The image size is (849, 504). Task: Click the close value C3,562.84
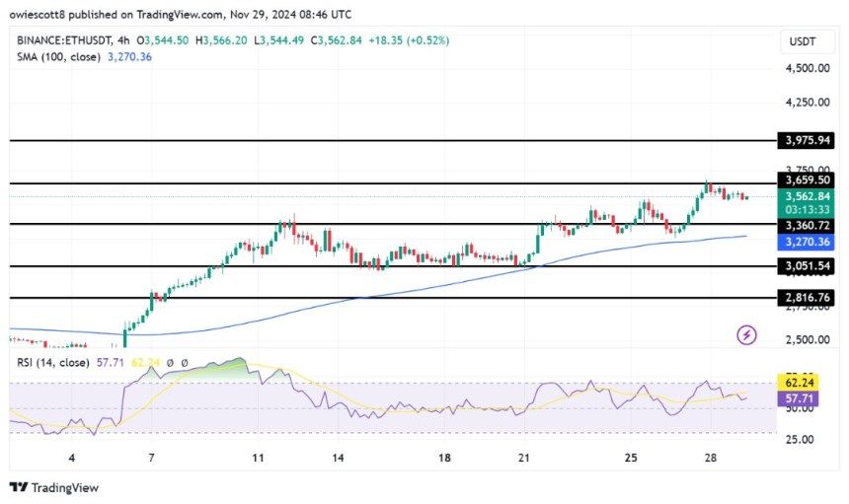tap(336, 40)
